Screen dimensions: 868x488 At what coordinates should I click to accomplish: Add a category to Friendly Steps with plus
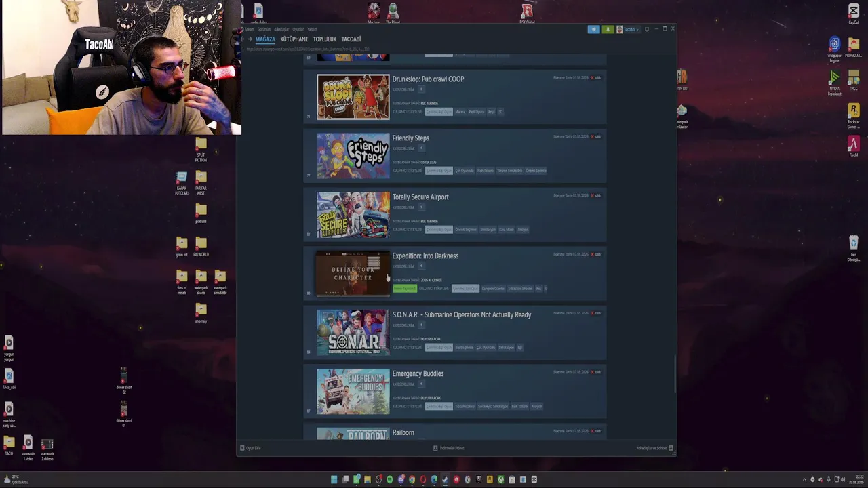tap(421, 148)
